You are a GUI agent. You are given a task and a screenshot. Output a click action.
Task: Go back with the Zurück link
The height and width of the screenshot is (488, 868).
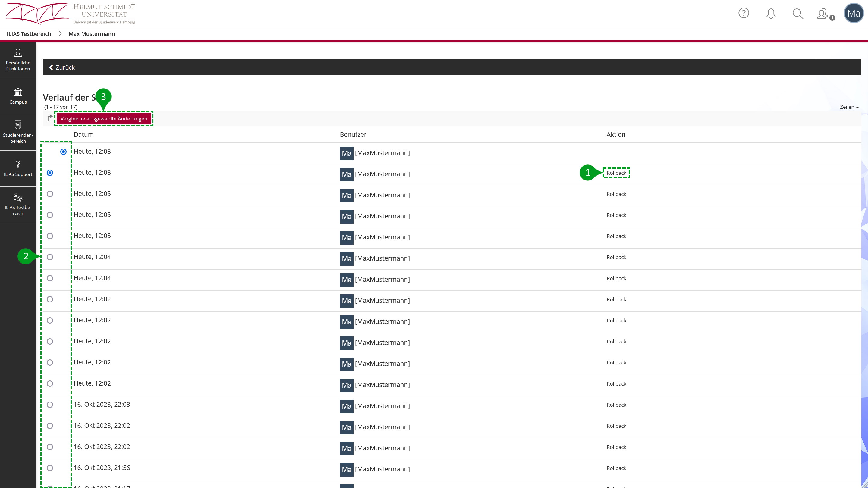click(62, 67)
